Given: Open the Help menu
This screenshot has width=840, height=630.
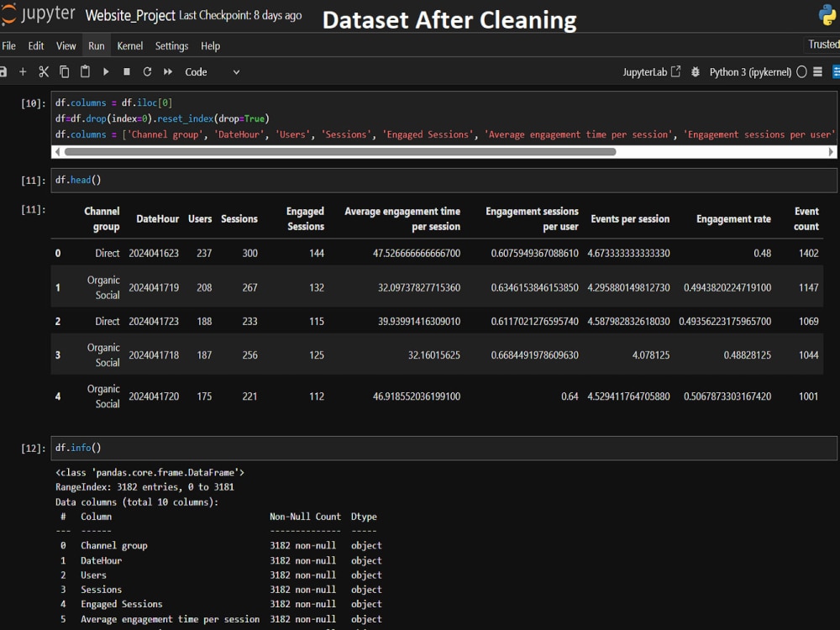Looking at the screenshot, I should tap(211, 46).
